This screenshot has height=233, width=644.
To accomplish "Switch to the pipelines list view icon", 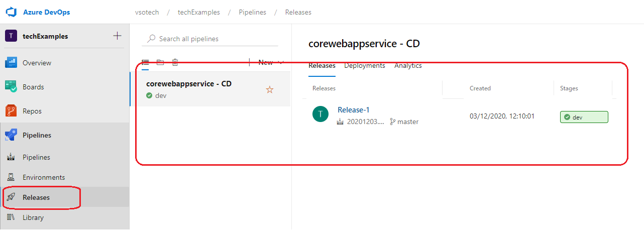I will point(146,62).
